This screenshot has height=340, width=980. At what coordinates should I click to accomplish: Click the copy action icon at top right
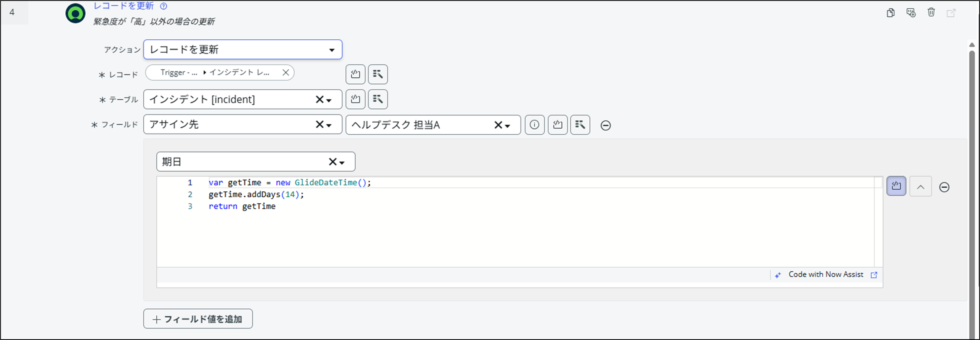point(890,13)
